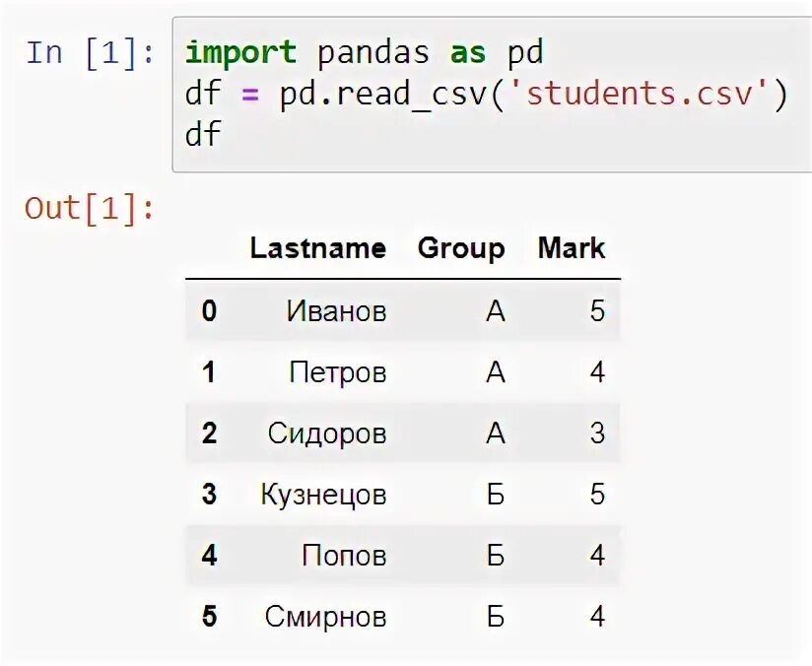Click the import keyword in the cell
Image resolution: width=812 pixels, height=666 pixels.
(x=240, y=53)
